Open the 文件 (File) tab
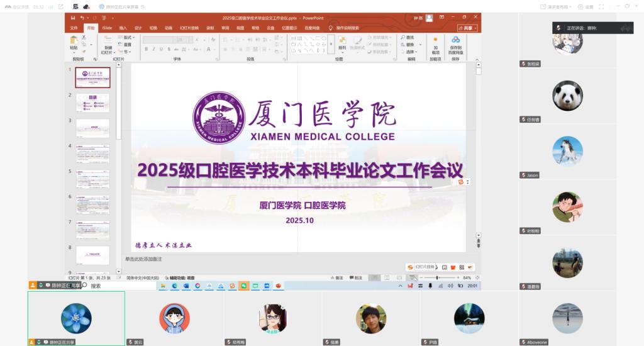Viewport: 644px width, 346px height. coord(74,28)
